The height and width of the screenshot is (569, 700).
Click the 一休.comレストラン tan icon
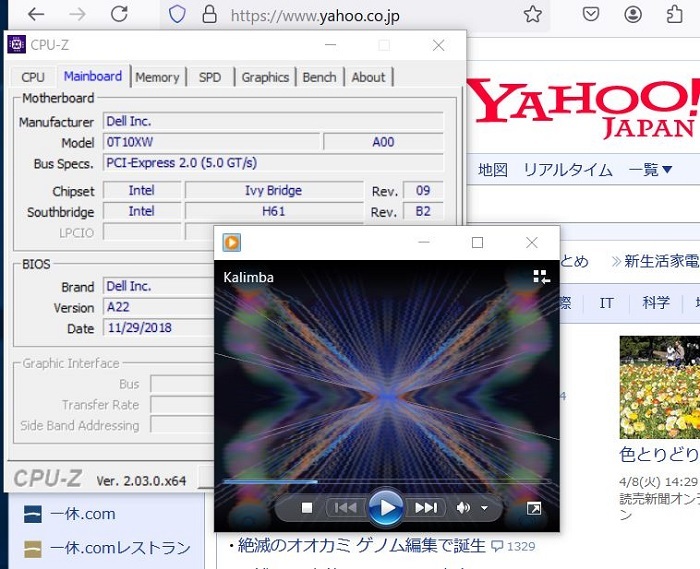33,549
